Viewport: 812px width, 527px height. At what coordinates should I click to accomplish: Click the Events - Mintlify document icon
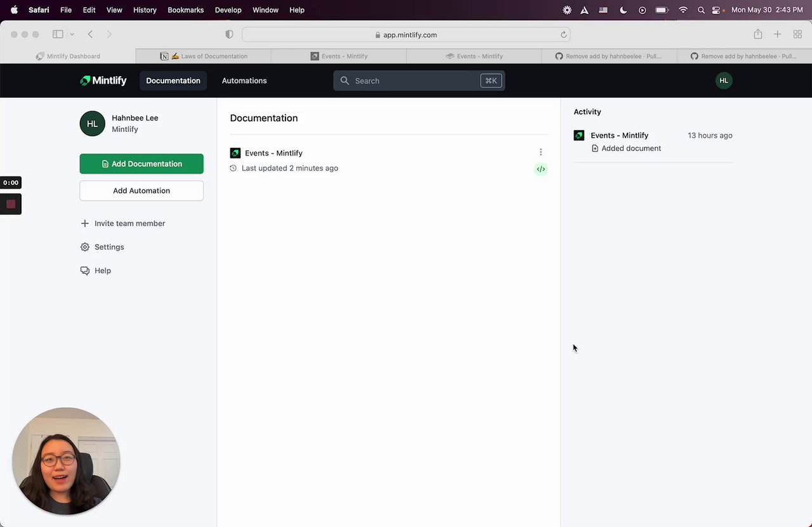[x=235, y=153]
